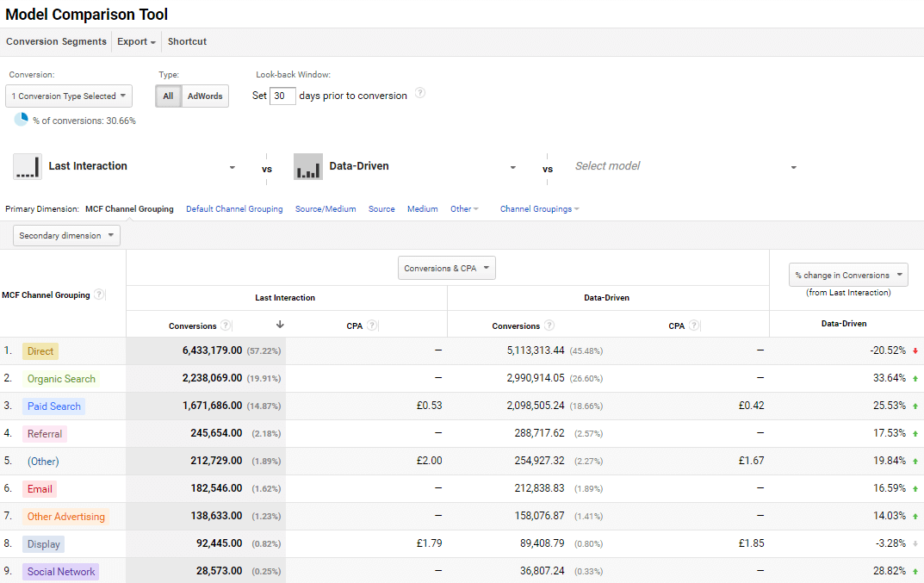924x583 pixels.
Task: Open the % change in Conversions dropdown
Action: (848, 275)
